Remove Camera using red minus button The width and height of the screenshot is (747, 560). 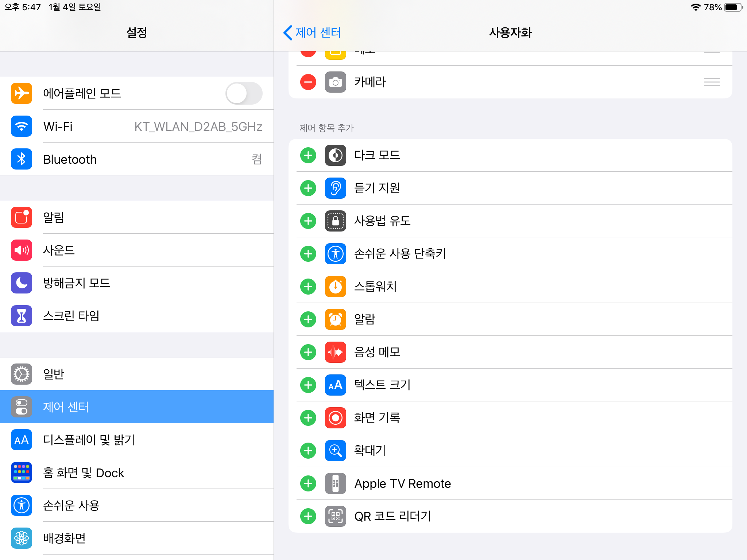[x=308, y=82]
